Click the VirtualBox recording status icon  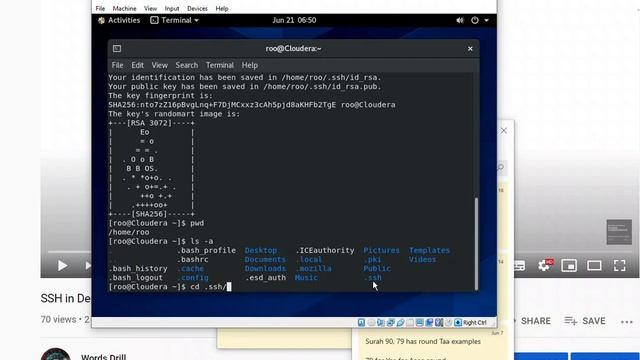(429, 323)
